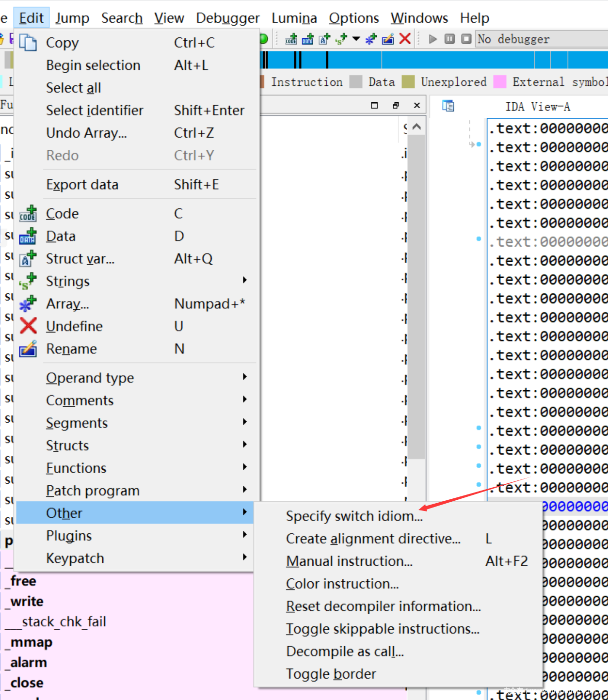Click the pink External symbol legend swatch
The image size is (608, 700).
click(x=499, y=82)
